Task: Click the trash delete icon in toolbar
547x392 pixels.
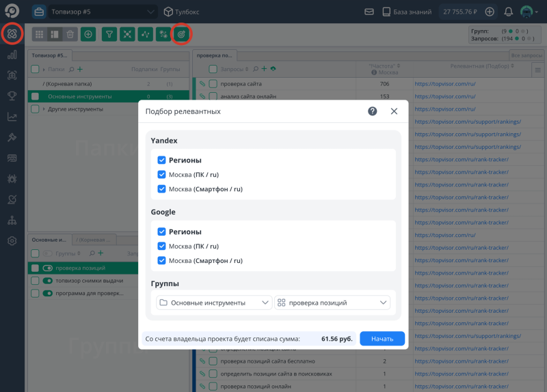Action: 70,33
